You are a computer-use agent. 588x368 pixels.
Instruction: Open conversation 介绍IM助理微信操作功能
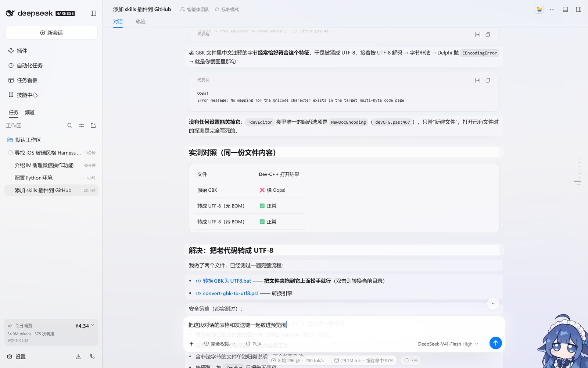point(51,165)
